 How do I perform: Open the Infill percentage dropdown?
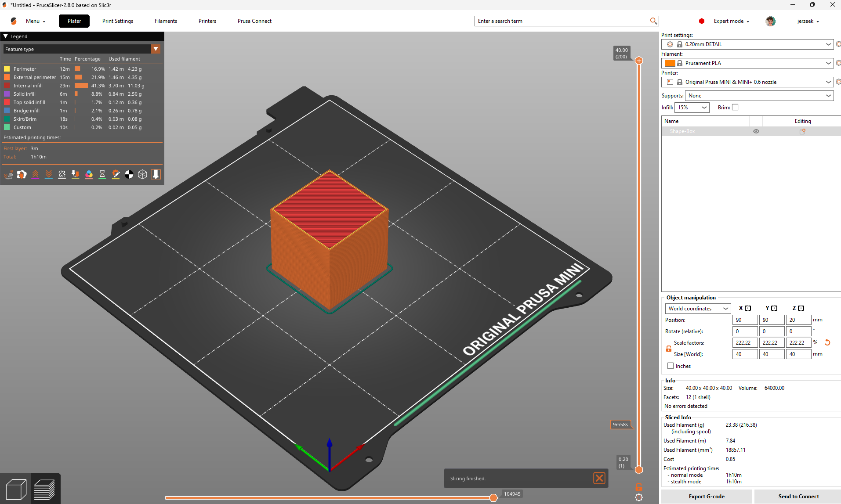[x=692, y=108]
